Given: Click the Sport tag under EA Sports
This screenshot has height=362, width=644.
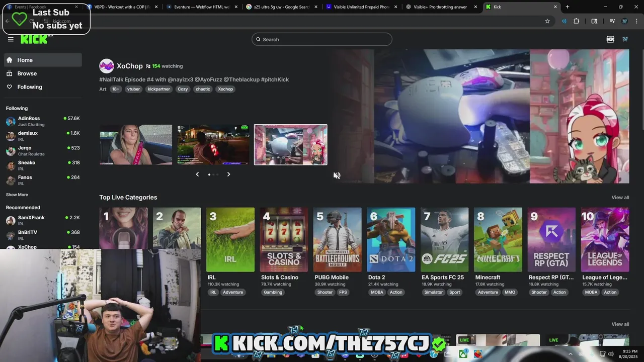Looking at the screenshot, I should pyautogui.click(x=455, y=292).
